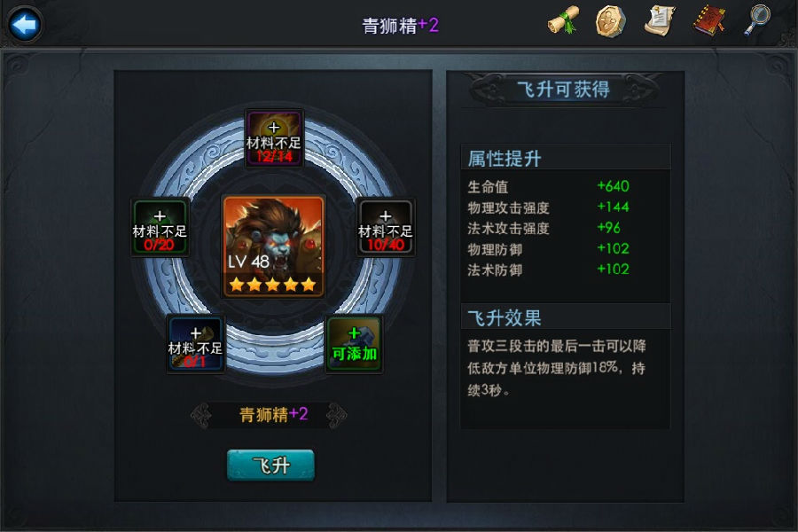The width and height of the screenshot is (798, 532).
Task: Select the bottom-left material slot 0/1
Action: coord(195,344)
